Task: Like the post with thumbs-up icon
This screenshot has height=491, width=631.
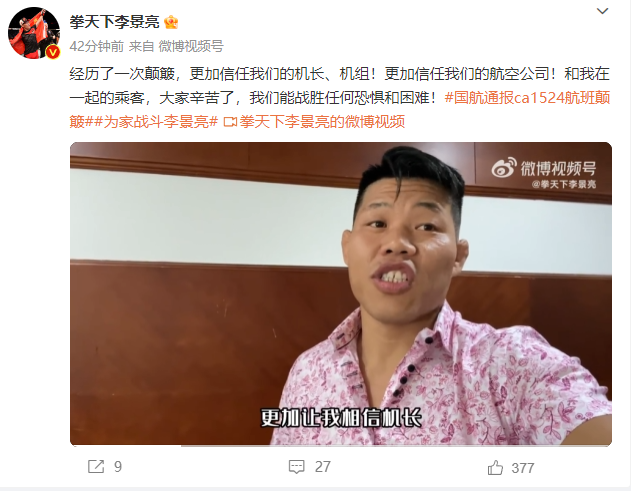Action: coord(495,468)
